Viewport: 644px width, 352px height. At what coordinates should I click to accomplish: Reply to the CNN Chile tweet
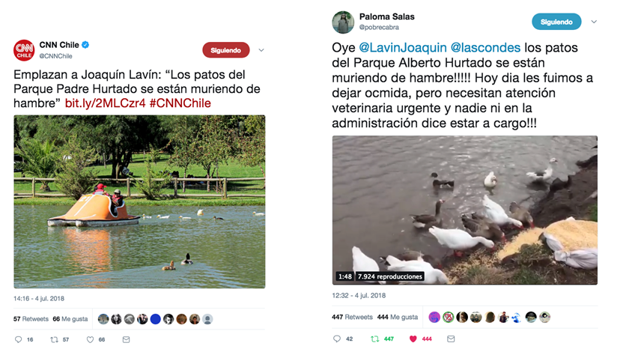point(19,340)
